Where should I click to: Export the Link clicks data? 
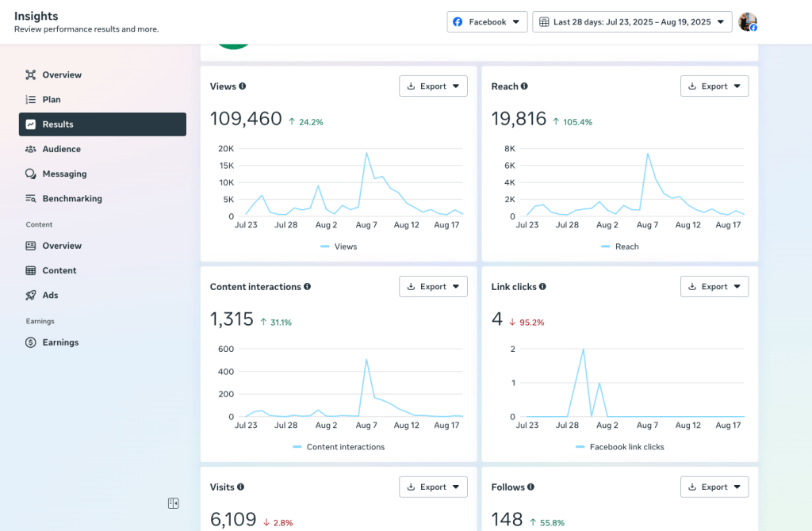(x=714, y=287)
